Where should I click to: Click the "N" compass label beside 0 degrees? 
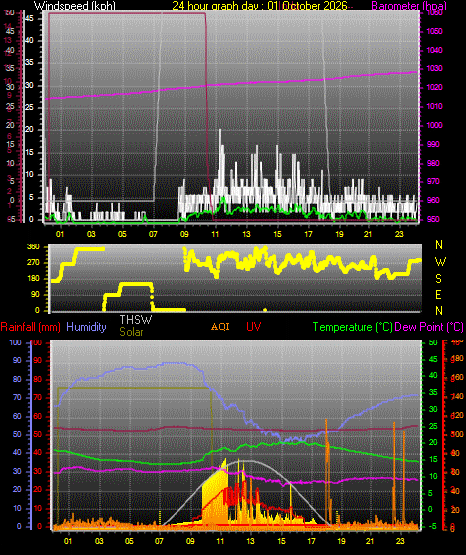pyautogui.click(x=439, y=311)
